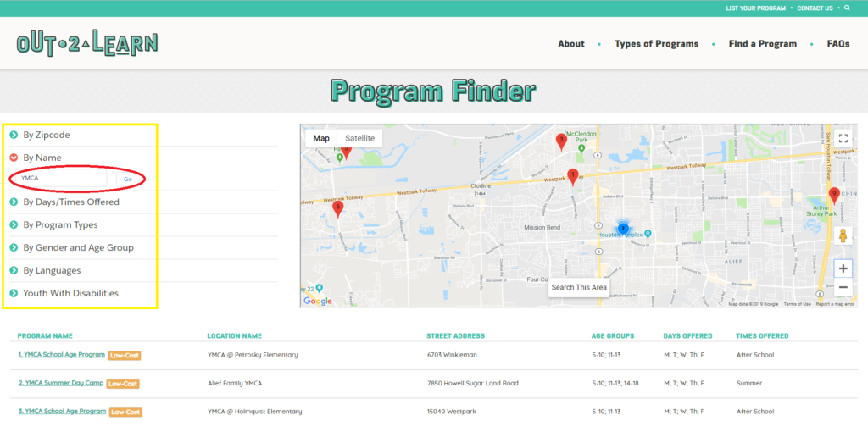Open the Out 2 Learn logo home link
The width and height of the screenshot is (868, 426).
click(87, 44)
